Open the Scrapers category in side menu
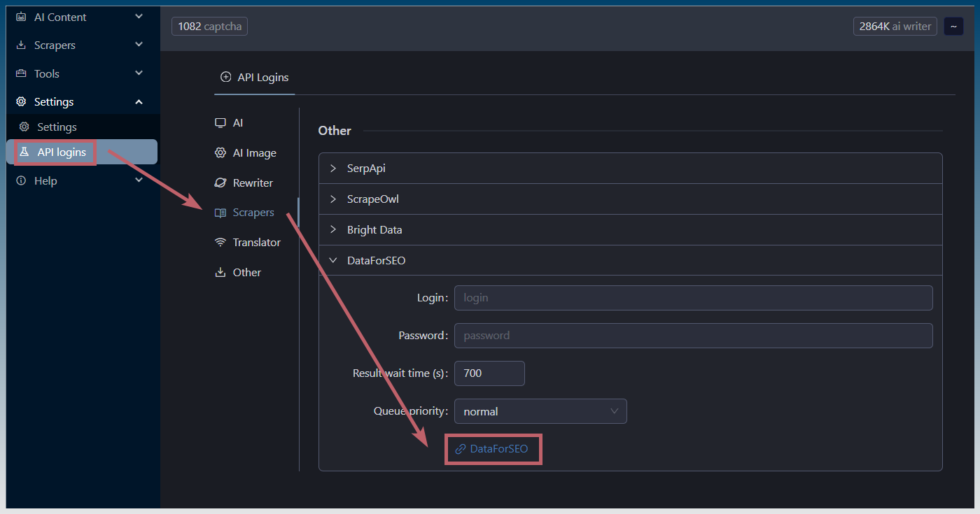This screenshot has width=980, height=514. 253,213
